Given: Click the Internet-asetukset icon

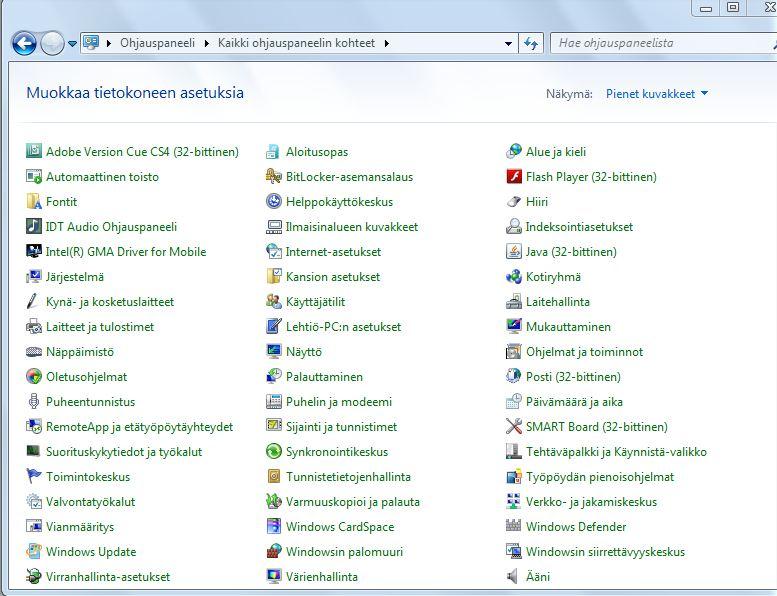Looking at the screenshot, I should coord(274,251).
